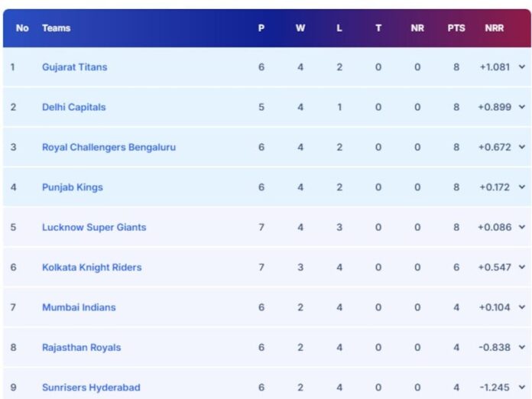Expand the Gujarat Titans row chevron

tap(522, 67)
